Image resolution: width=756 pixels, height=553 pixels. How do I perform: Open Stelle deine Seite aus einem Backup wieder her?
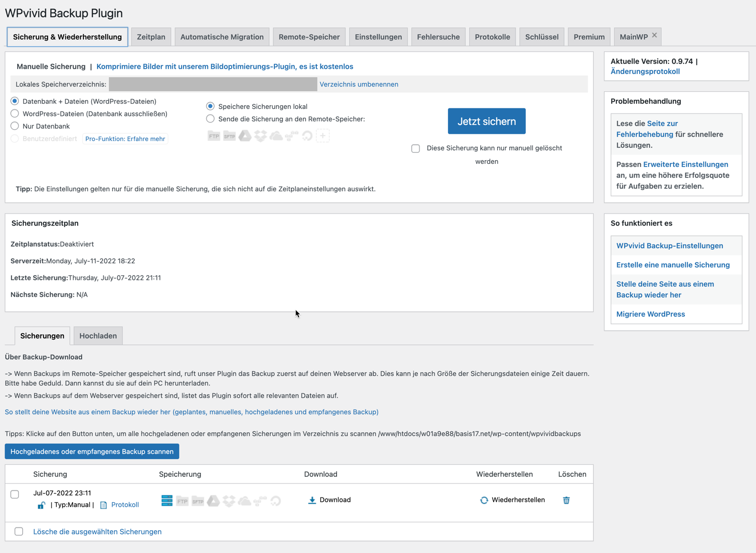(665, 289)
